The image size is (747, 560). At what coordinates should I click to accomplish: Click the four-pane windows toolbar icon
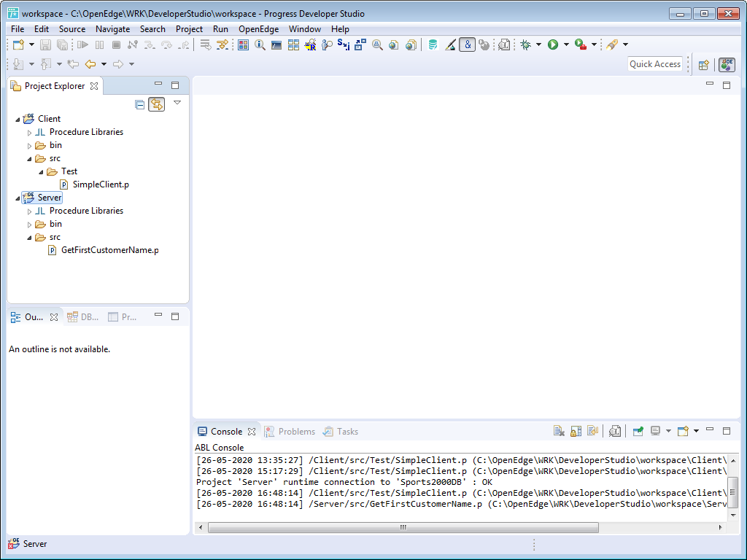293,44
